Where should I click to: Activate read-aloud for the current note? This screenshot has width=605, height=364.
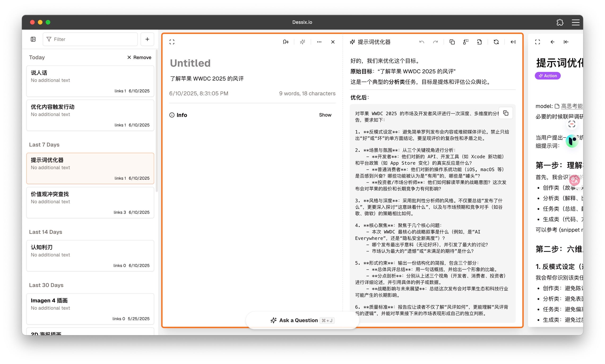coord(285,42)
